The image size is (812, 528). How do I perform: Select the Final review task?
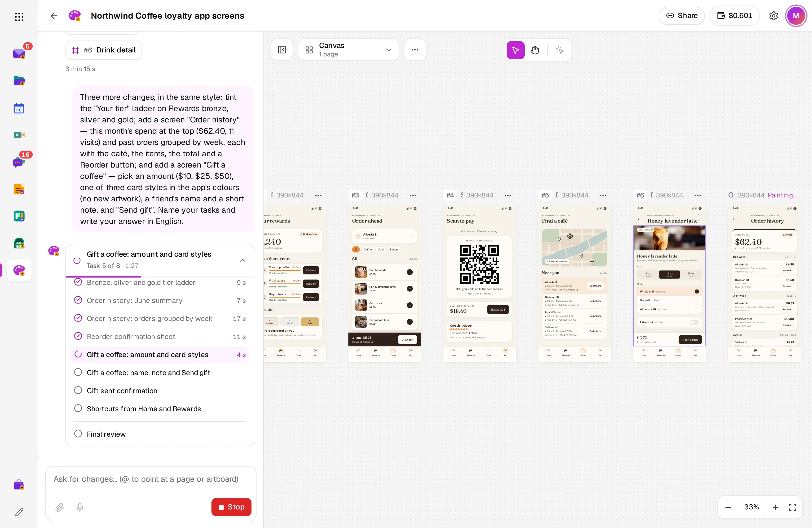[160, 434]
